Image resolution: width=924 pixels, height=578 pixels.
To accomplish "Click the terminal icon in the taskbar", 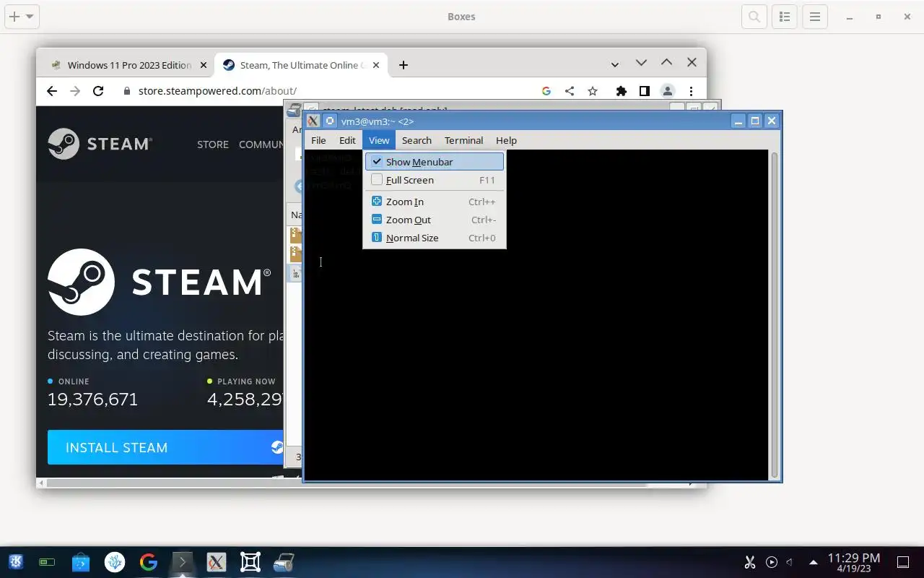I will tap(183, 562).
